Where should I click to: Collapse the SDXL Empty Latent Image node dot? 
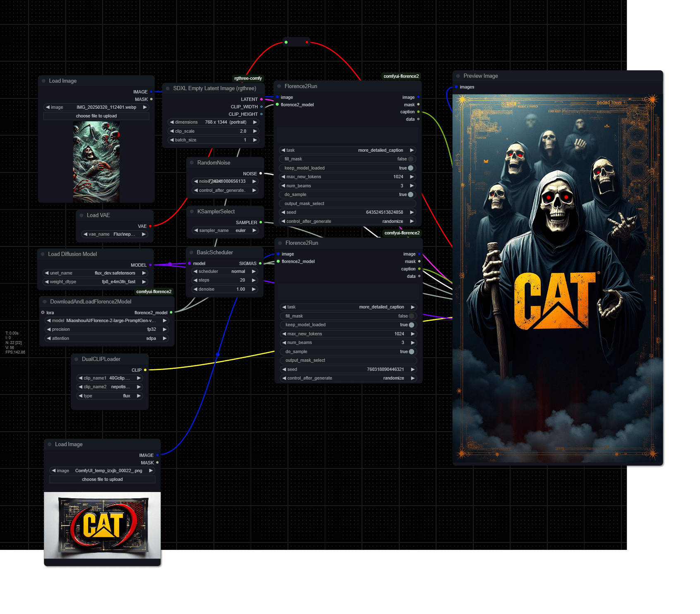168,88
